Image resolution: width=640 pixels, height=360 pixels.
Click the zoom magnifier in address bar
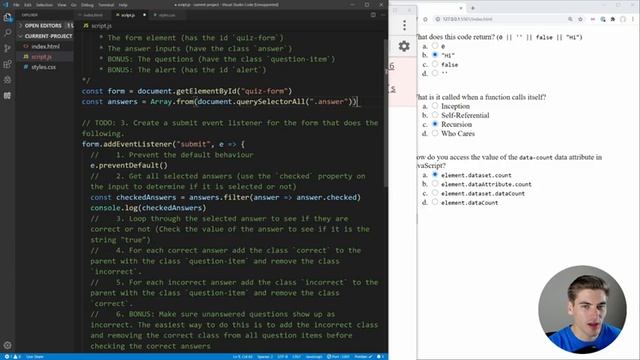tap(570, 19)
